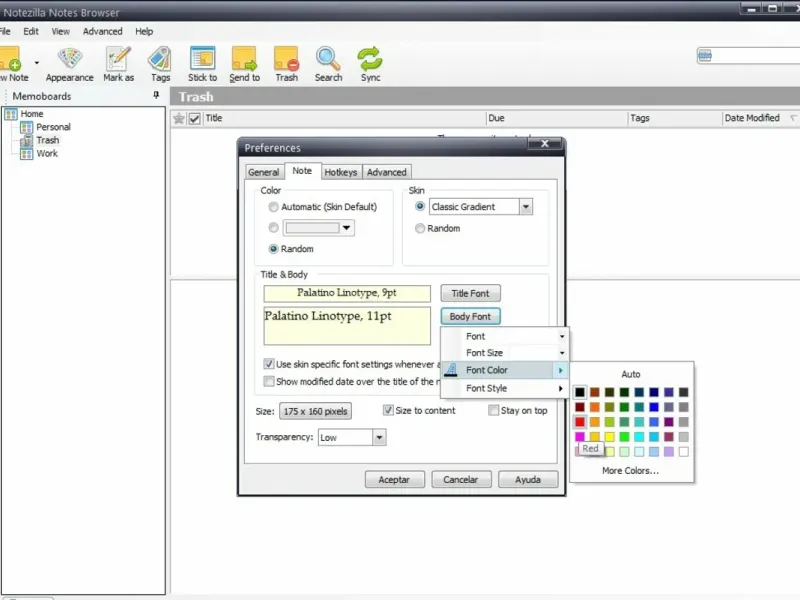800x600 pixels.
Task: Click the Stick to toolbar icon
Action: (203, 58)
